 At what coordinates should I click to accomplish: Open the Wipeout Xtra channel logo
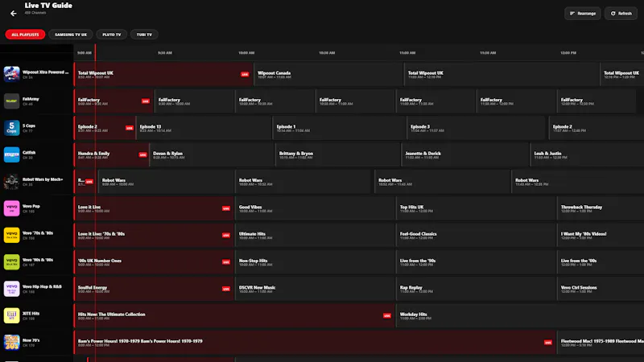tap(11, 74)
